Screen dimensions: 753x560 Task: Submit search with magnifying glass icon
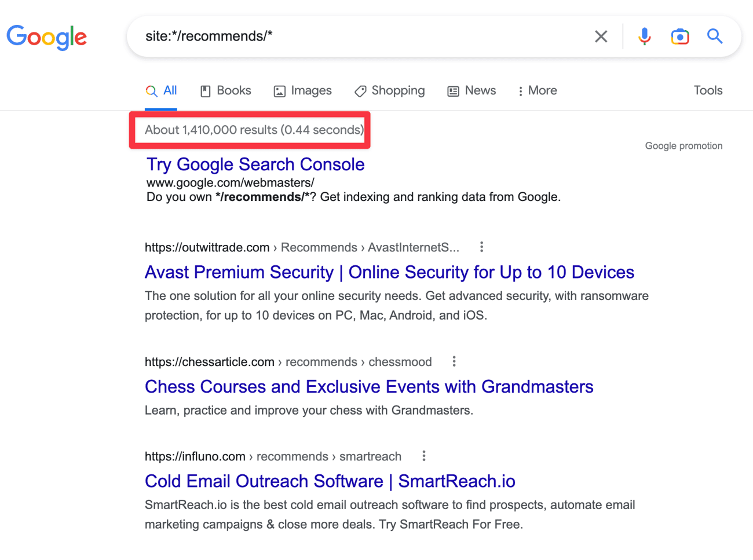[715, 36]
